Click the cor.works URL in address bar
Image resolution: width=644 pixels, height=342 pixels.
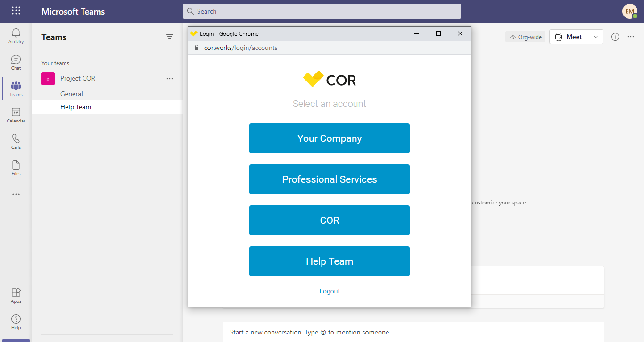pos(240,48)
